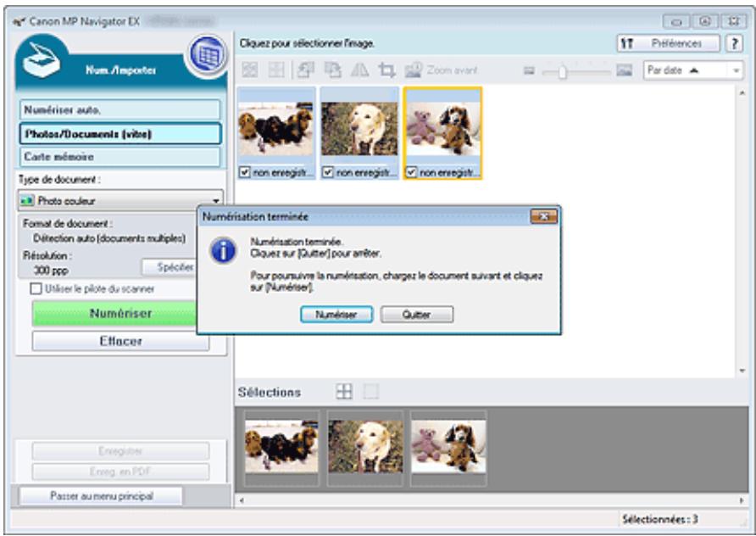The height and width of the screenshot is (536, 756).
Task: Click scroll up arrow of thumbnail pane
Action: (742, 93)
